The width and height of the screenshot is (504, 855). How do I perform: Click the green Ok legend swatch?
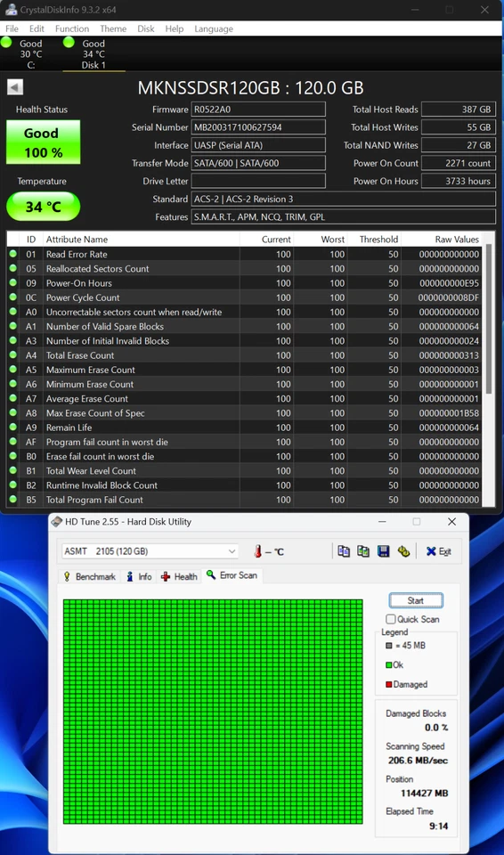coord(389,664)
